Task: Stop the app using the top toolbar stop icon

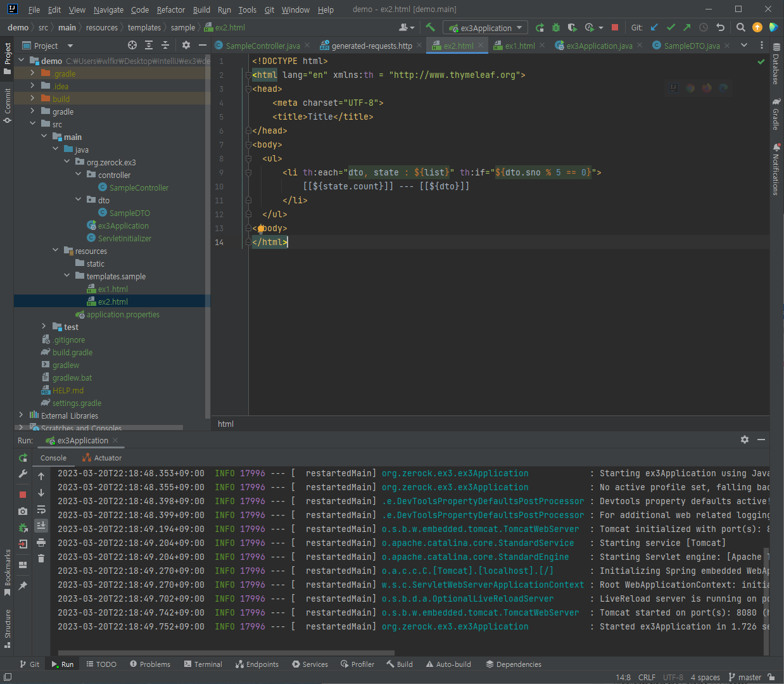Action: tap(615, 27)
